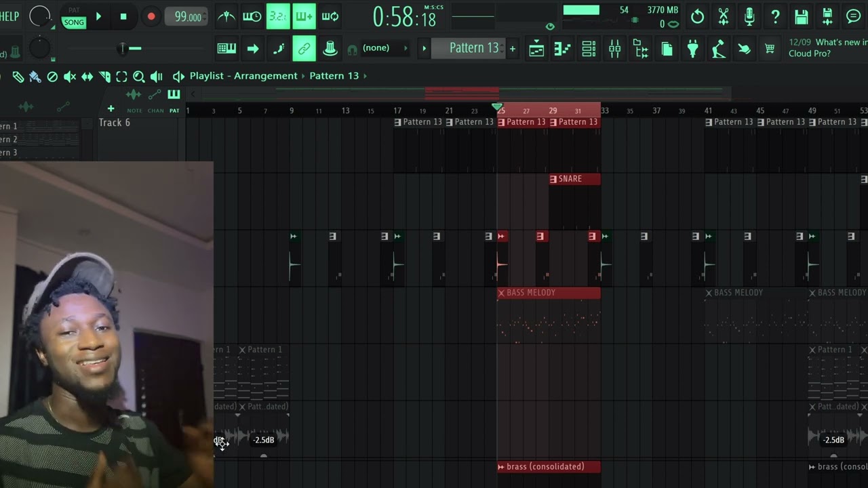Choose the select marquee tool
868x488 pixels.
[x=121, y=77]
